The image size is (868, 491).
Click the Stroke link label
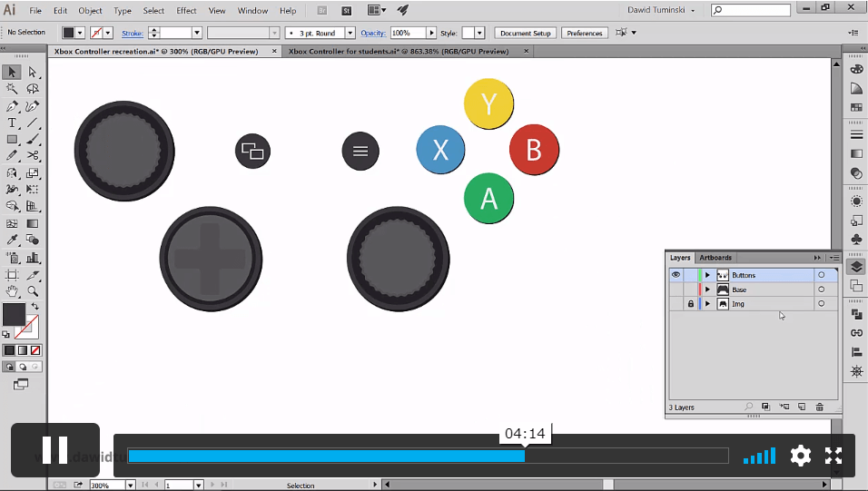point(133,34)
